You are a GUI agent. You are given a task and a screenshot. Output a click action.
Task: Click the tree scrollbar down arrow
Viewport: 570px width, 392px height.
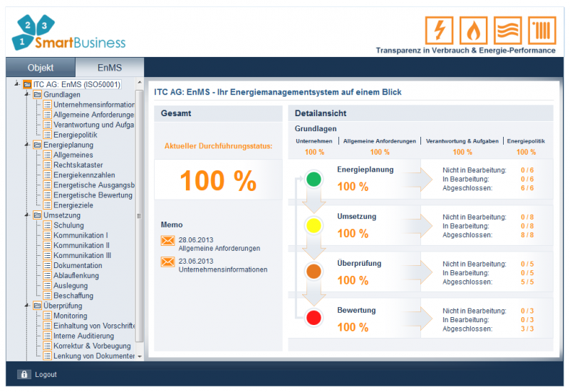140,357
